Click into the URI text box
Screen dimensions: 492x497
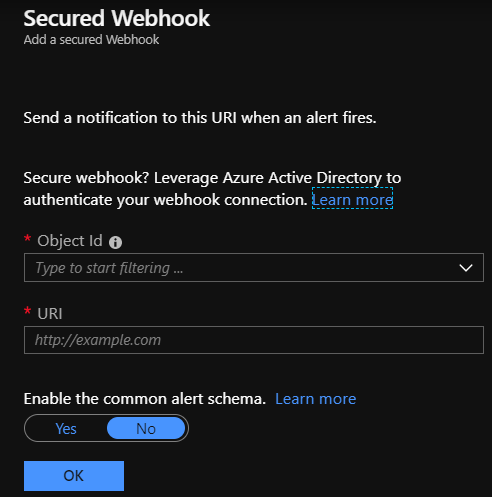(254, 340)
